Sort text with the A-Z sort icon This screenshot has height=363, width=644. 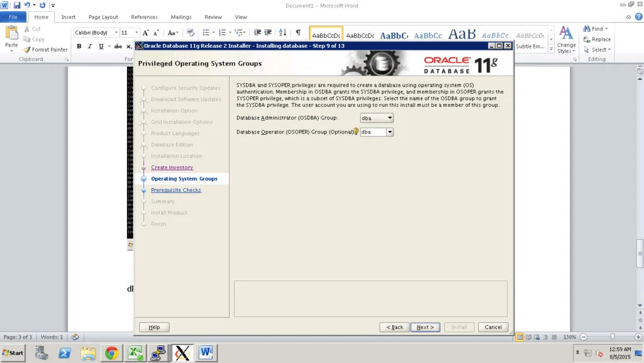tap(282, 33)
